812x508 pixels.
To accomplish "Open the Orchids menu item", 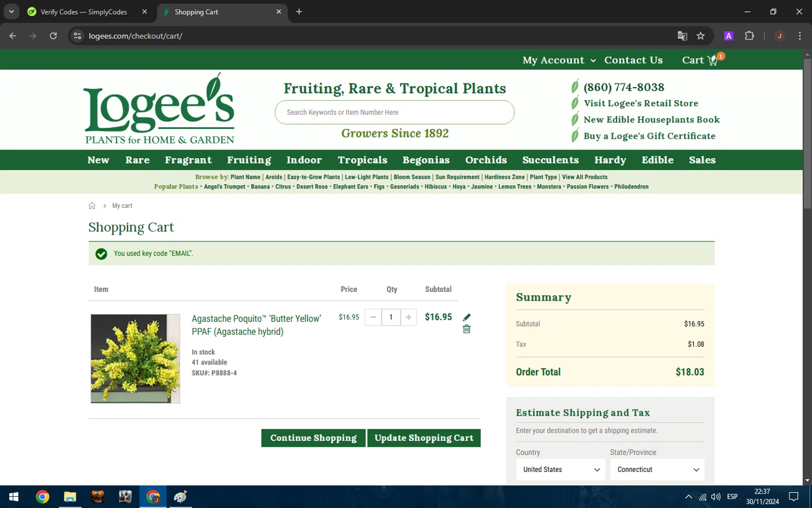I will 486,160.
